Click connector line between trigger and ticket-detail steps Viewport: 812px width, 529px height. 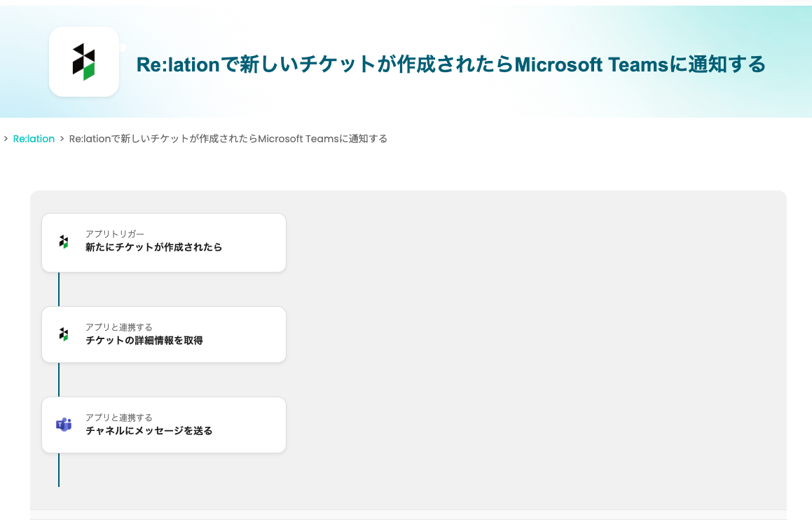coord(59,289)
